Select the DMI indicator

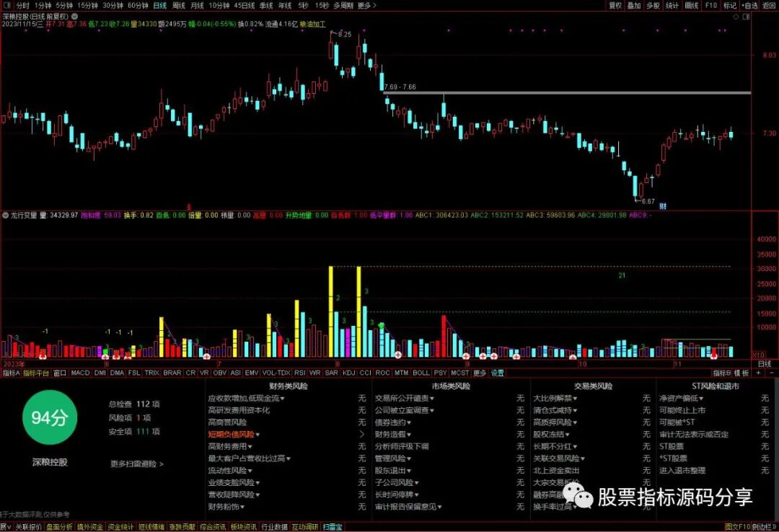[x=100, y=373]
